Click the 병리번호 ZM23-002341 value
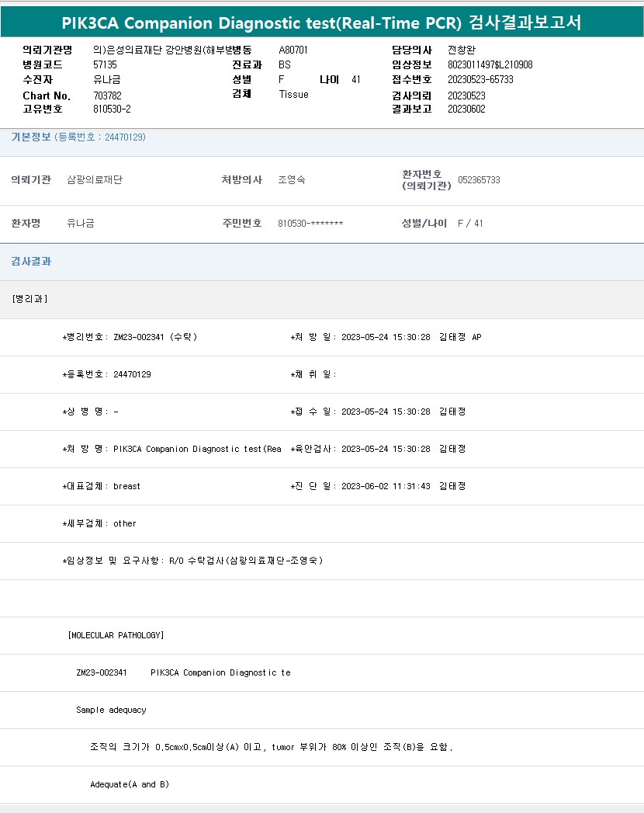This screenshot has width=644, height=813. tap(155, 337)
